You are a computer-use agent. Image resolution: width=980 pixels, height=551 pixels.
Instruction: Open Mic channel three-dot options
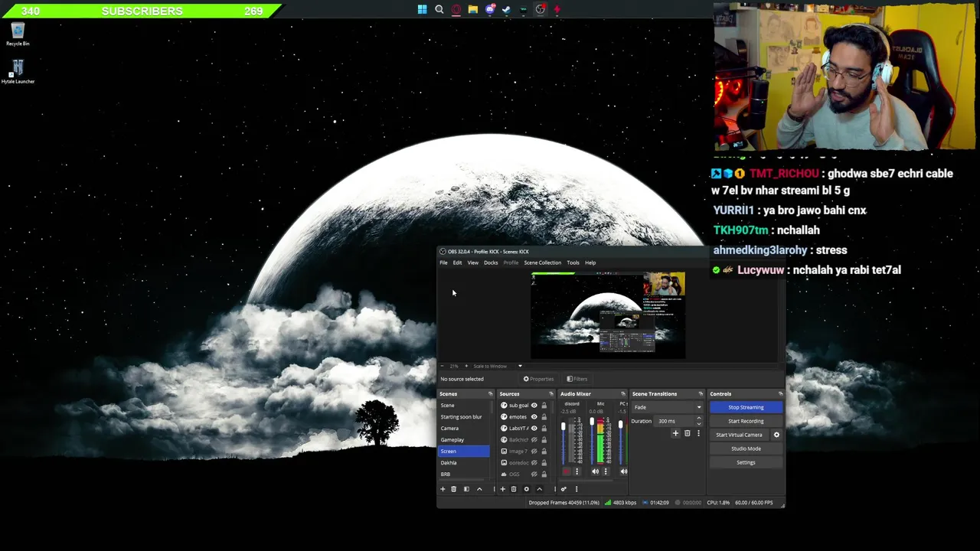pyautogui.click(x=606, y=471)
